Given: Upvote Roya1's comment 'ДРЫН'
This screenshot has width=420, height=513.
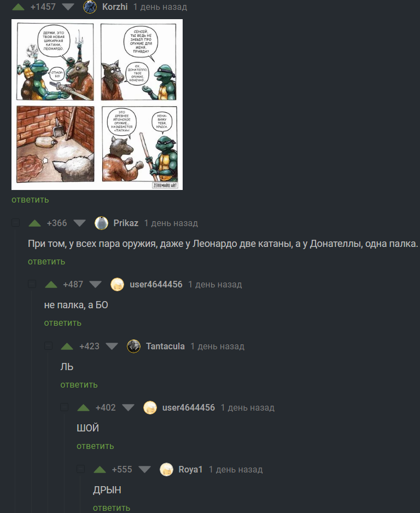Looking at the screenshot, I should pyautogui.click(x=100, y=470).
